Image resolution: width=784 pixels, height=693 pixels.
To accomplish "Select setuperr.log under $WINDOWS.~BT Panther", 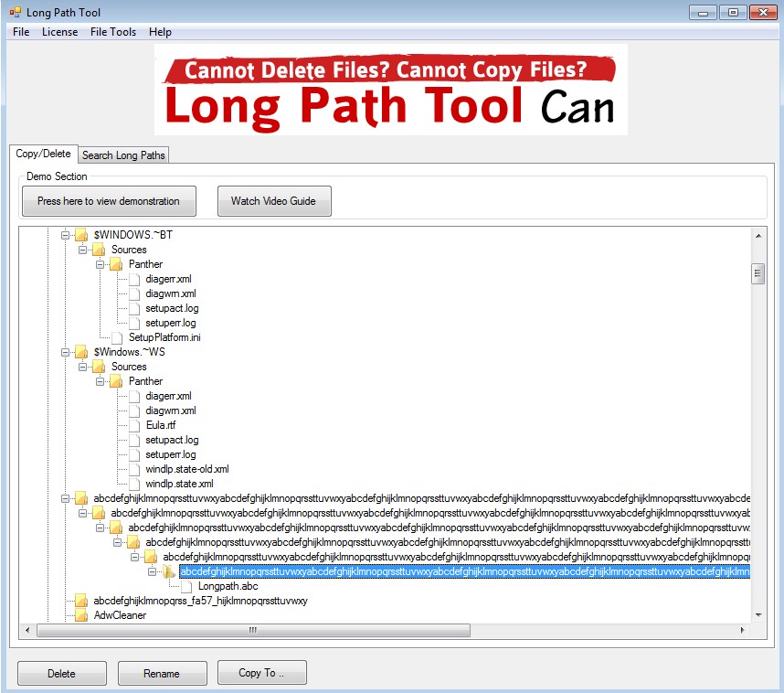I will pos(171,323).
